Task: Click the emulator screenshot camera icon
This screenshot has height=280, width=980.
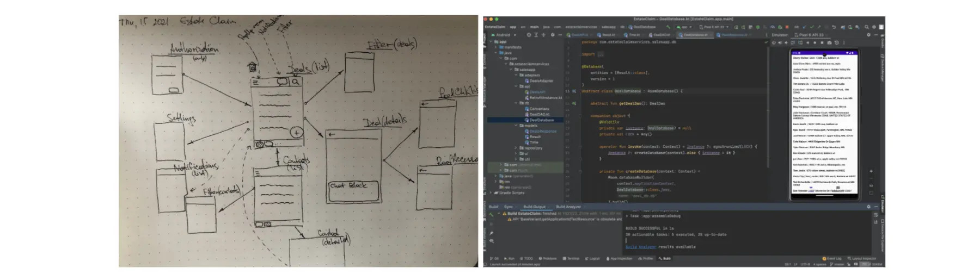Action: click(829, 42)
